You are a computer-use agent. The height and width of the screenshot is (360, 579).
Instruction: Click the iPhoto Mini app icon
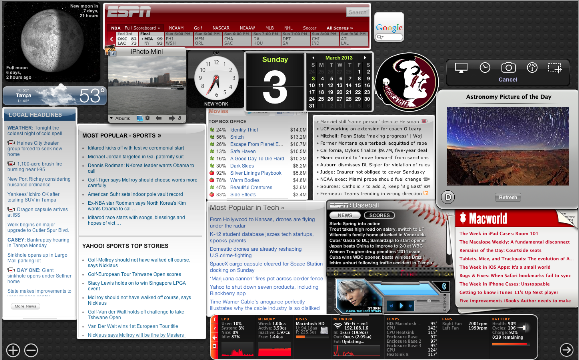(110, 51)
